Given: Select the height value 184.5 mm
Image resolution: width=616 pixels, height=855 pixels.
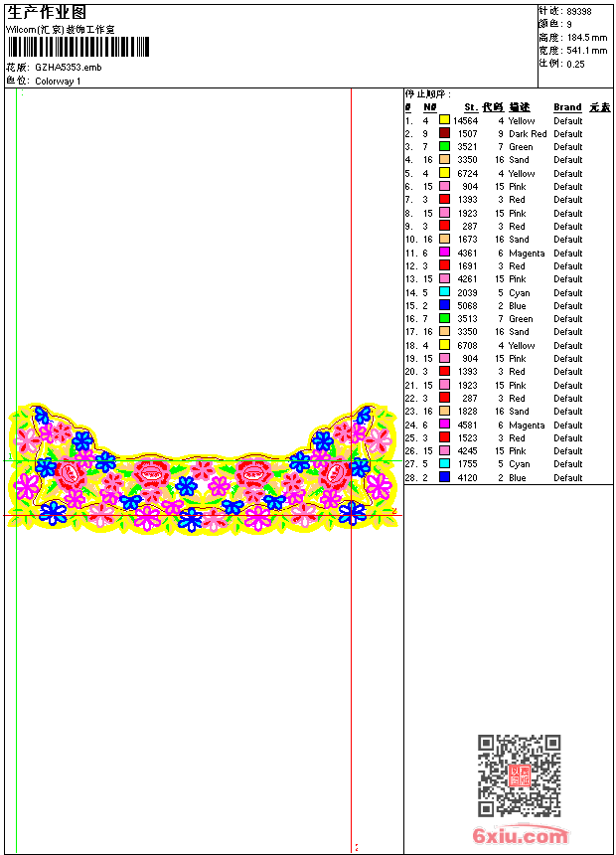Looking at the screenshot, I should (x=587, y=38).
